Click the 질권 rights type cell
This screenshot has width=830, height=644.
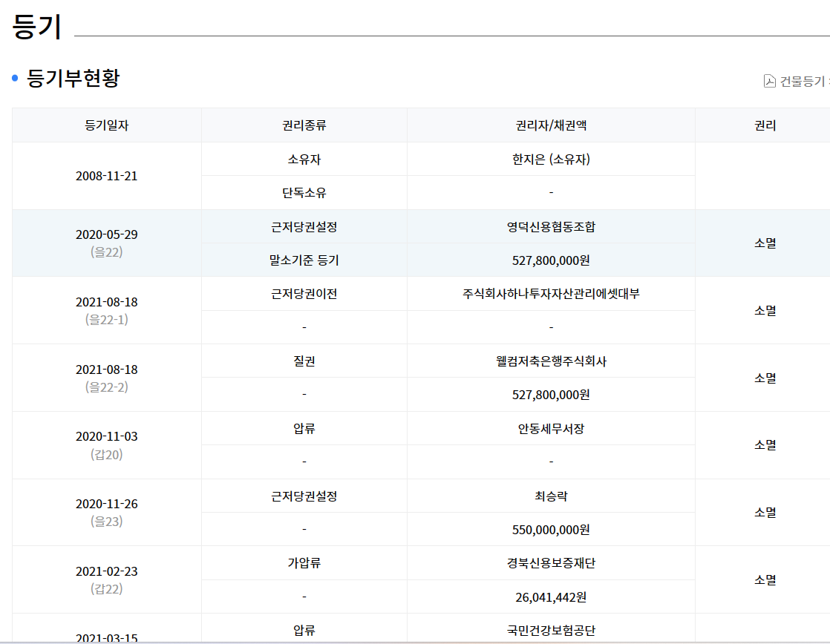pyautogui.click(x=304, y=361)
